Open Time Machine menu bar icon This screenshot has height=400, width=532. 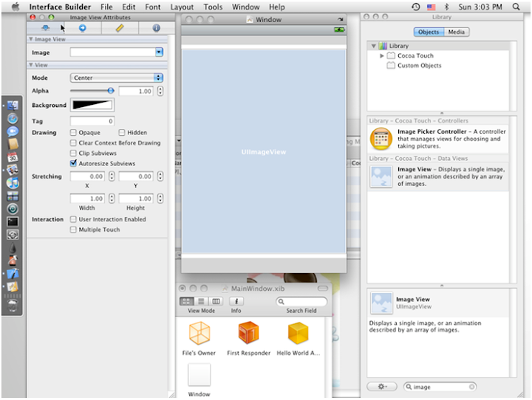click(x=415, y=7)
